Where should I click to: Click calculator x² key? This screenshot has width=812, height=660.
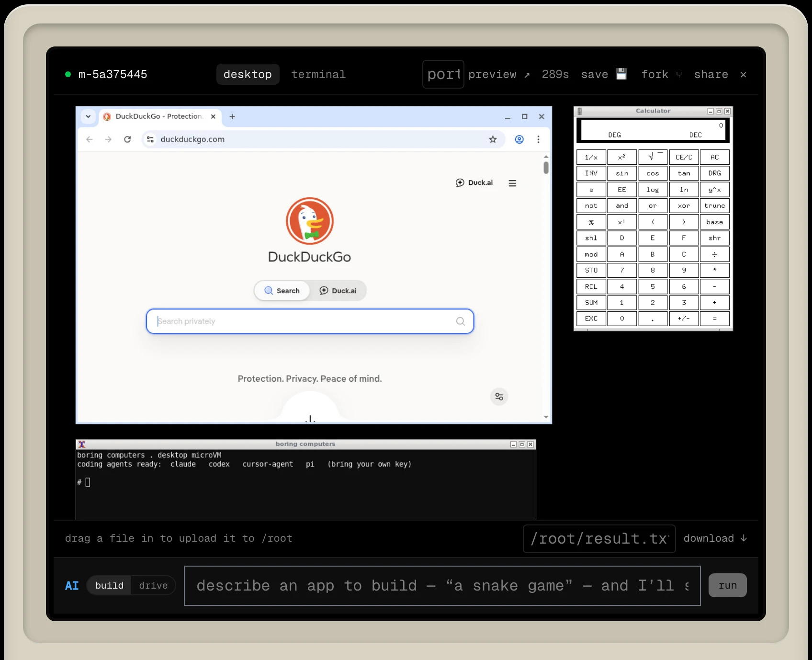click(622, 157)
